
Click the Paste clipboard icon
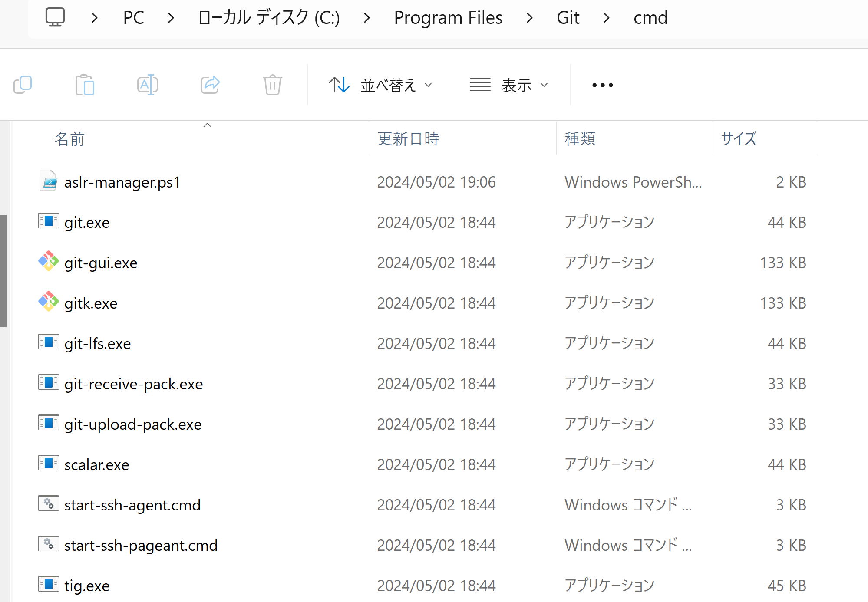click(x=85, y=85)
